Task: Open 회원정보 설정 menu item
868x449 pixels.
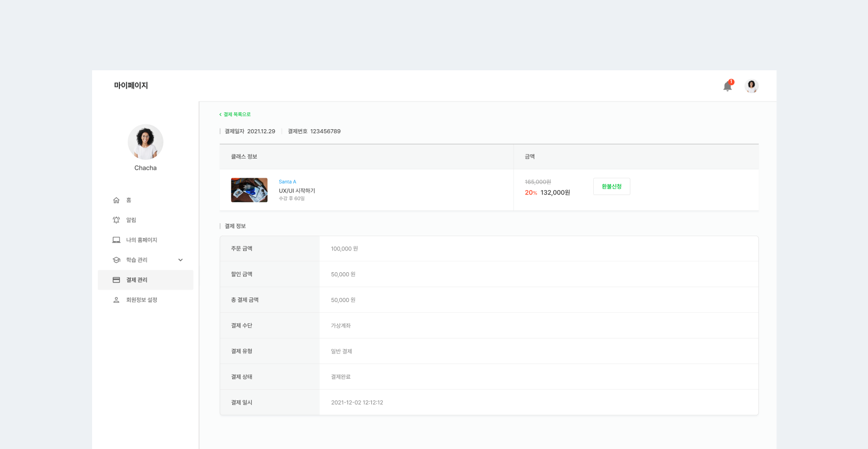Action: click(142, 300)
